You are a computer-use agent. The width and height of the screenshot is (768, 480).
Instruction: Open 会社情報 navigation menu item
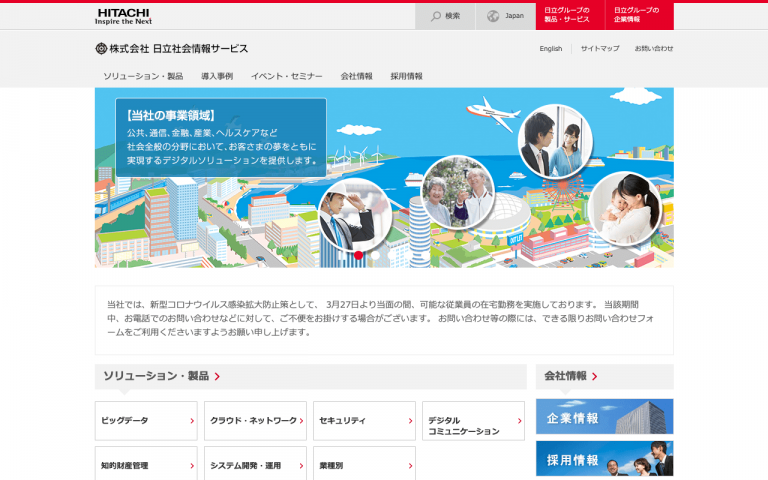pos(357,76)
